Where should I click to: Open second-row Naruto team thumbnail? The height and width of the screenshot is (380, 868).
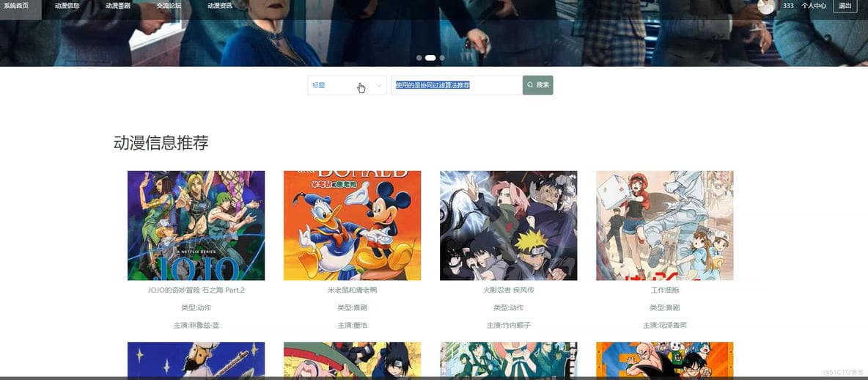tap(352, 360)
